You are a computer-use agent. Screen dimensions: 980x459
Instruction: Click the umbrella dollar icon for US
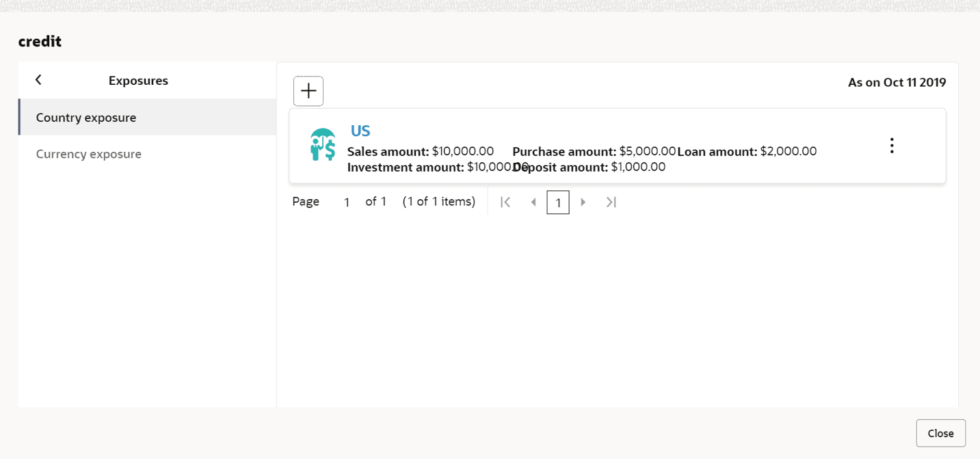[x=322, y=144]
